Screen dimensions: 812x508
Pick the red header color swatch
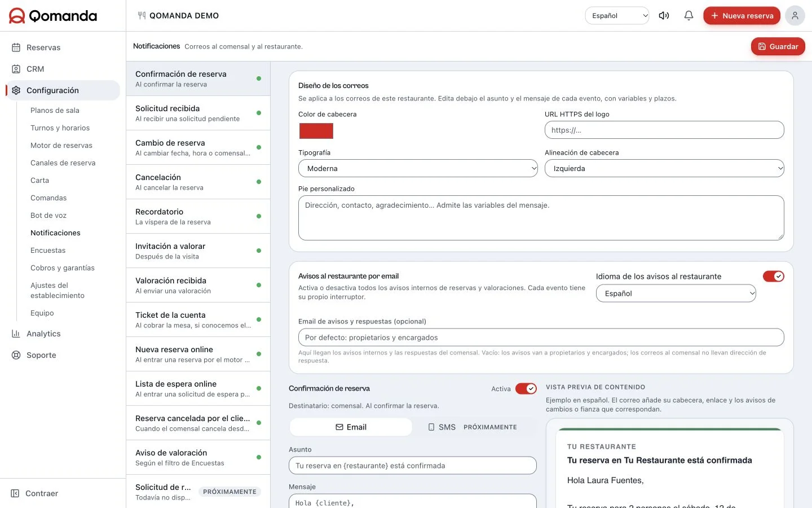coord(316,131)
